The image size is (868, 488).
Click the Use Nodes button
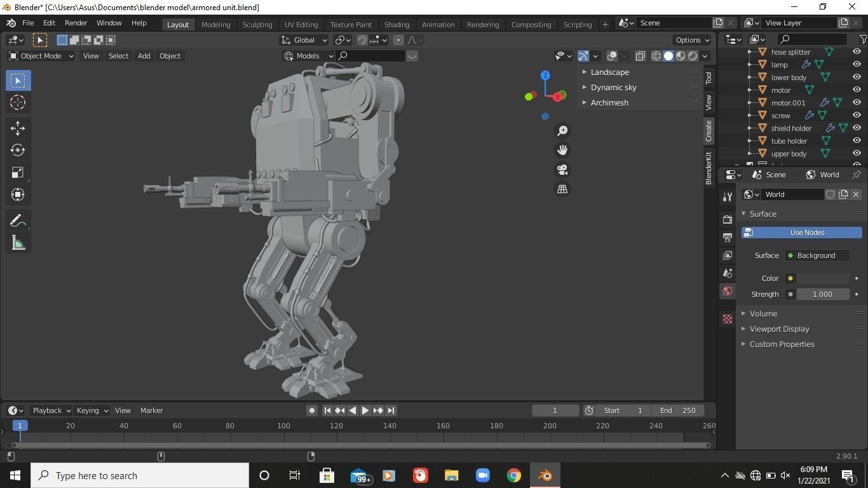click(x=802, y=233)
